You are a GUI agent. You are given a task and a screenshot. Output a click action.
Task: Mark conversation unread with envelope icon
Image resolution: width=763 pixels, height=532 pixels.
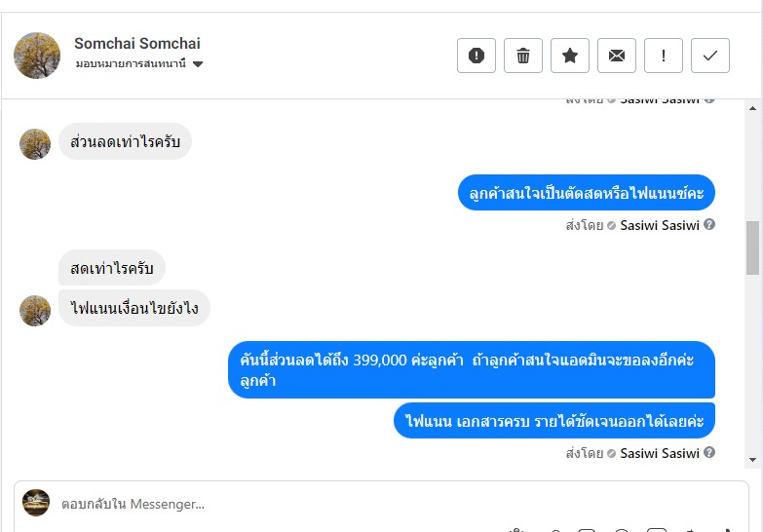pos(617,56)
